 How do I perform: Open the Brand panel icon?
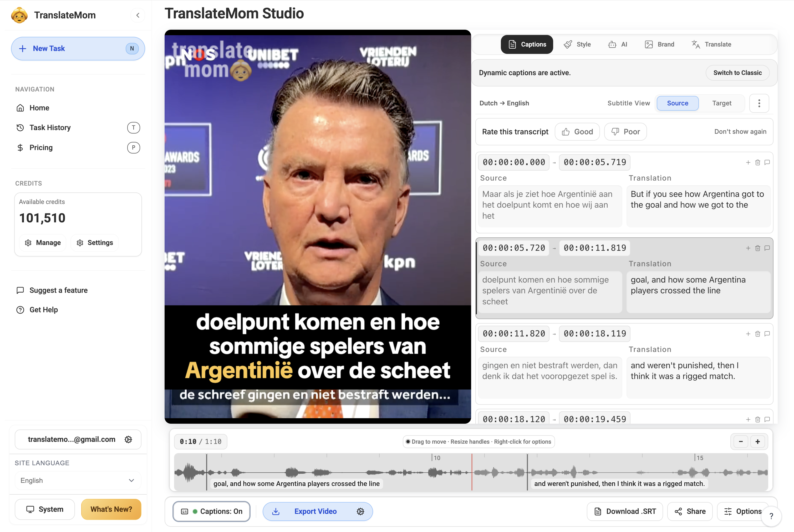pos(649,44)
